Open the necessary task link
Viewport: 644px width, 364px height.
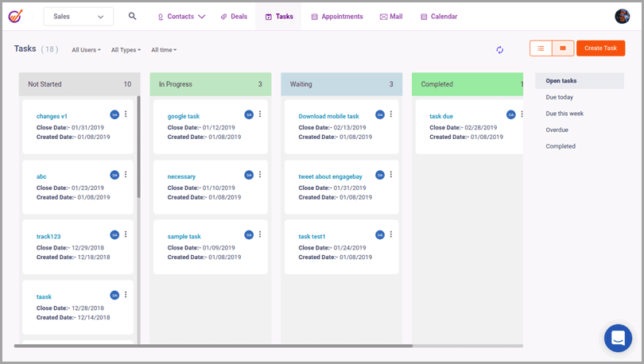tap(181, 177)
